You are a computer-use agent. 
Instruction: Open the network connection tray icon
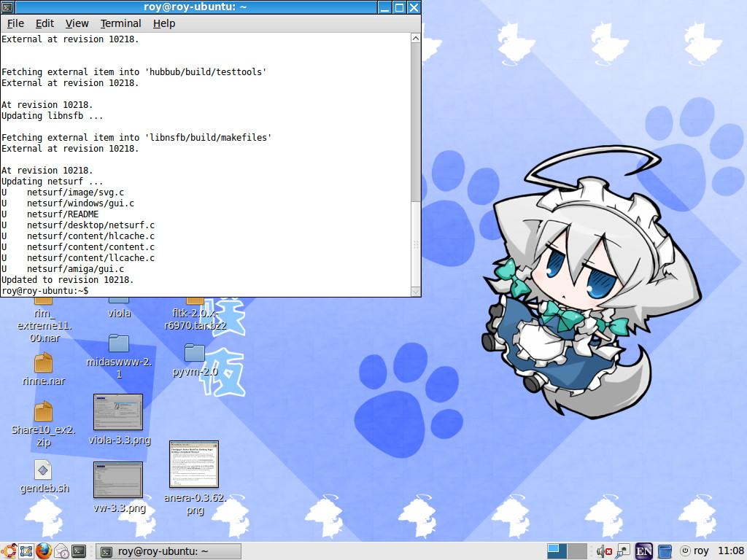pyautogui.click(x=623, y=551)
